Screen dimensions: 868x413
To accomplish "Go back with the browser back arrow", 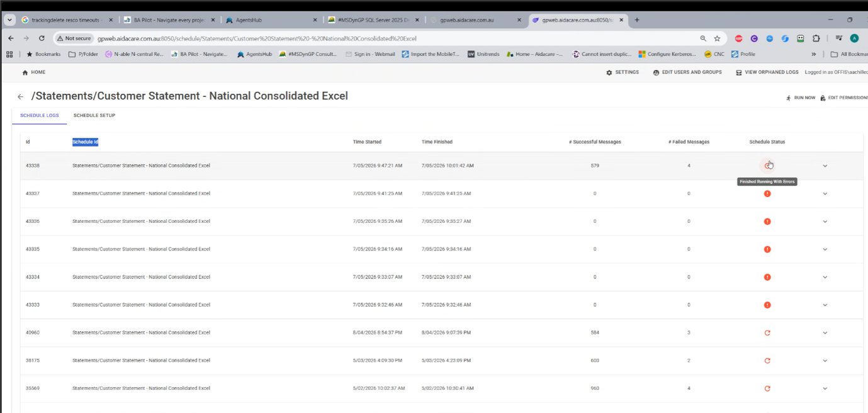I will click(x=11, y=38).
